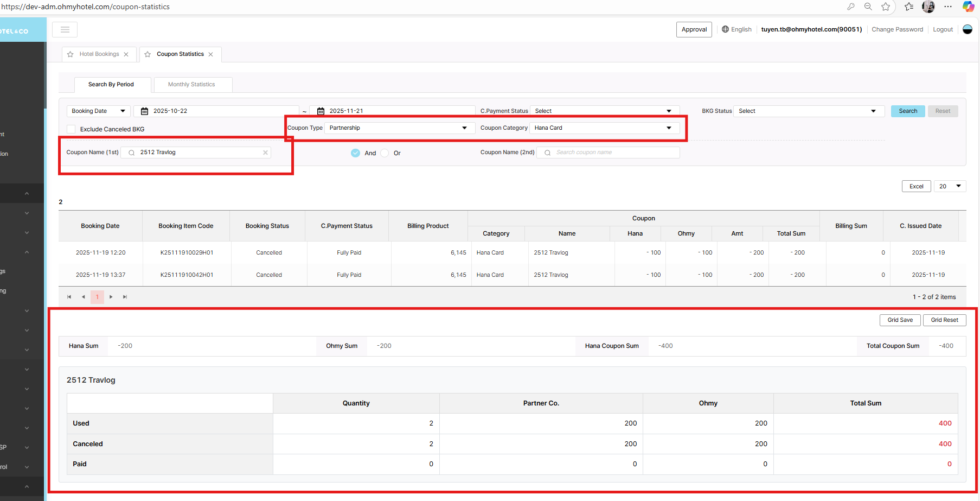Open the start date calendar picker icon
980x501 pixels.
pos(145,111)
